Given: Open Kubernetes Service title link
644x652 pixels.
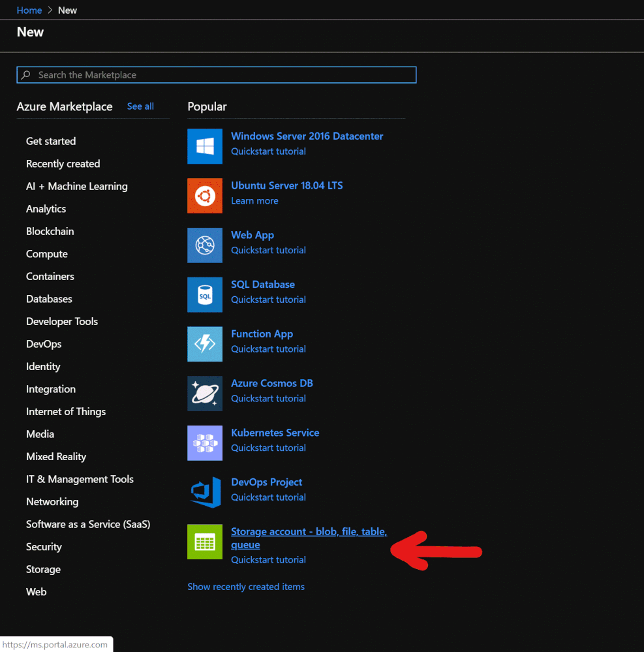Looking at the screenshot, I should [x=275, y=433].
